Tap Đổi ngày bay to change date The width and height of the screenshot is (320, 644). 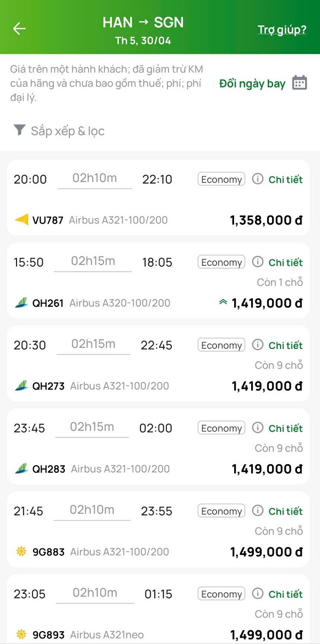point(252,84)
